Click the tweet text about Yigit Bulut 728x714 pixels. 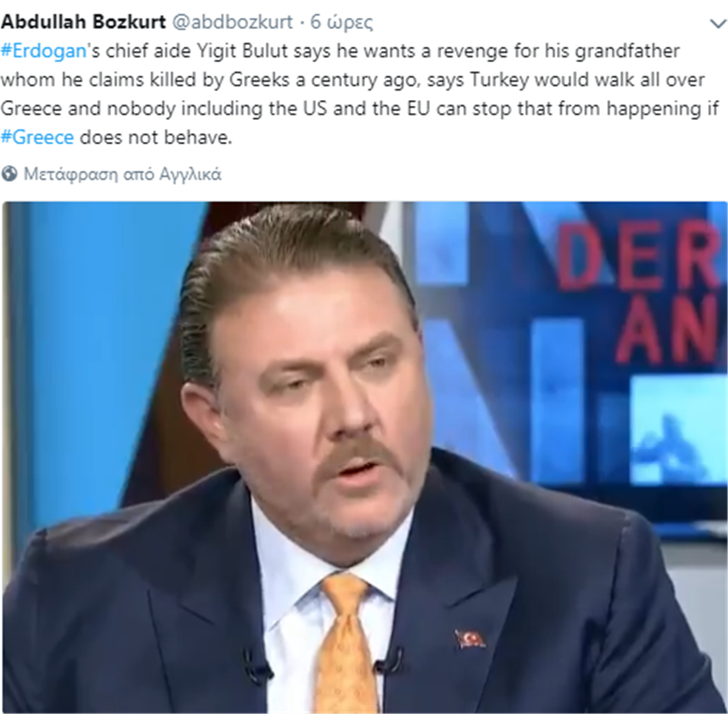pos(360,94)
